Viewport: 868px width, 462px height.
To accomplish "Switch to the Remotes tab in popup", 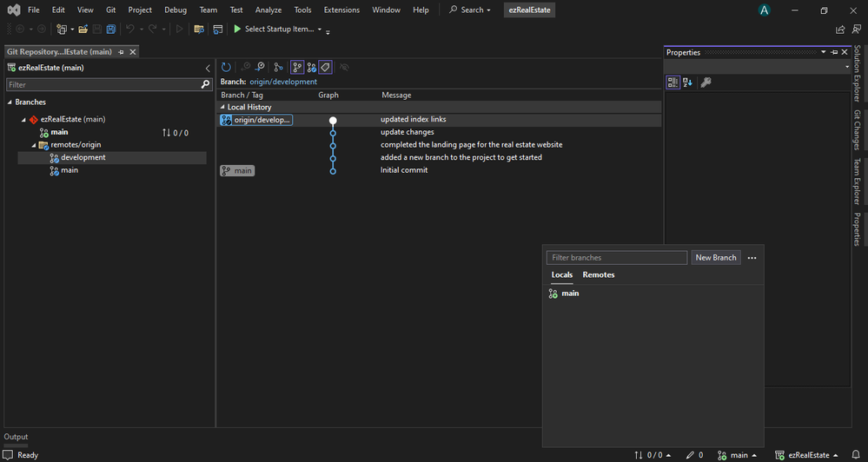I will pyautogui.click(x=599, y=275).
